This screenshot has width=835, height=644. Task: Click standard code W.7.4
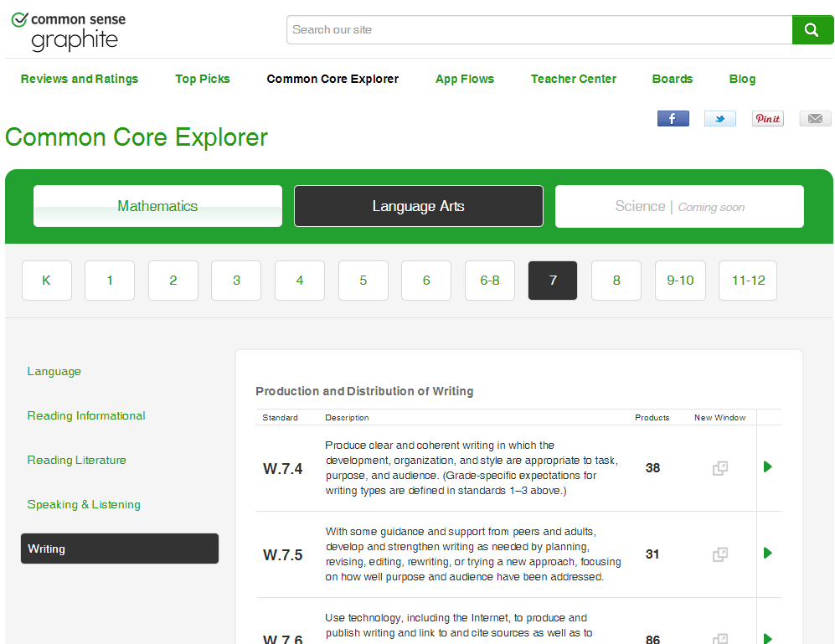(x=283, y=469)
